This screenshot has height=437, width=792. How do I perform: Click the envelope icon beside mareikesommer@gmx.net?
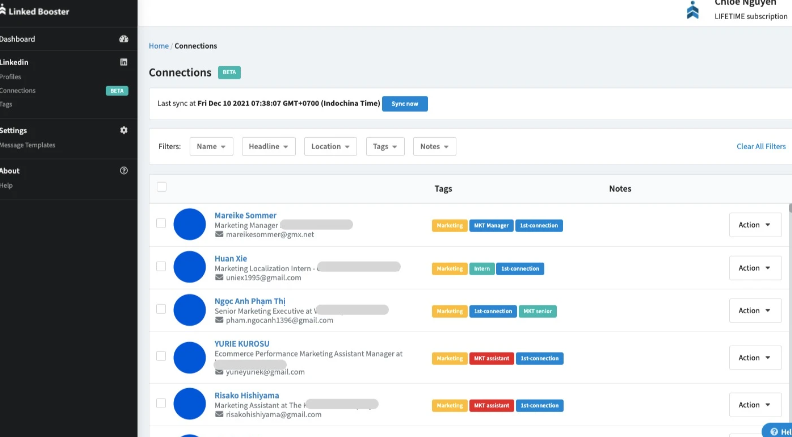(x=219, y=234)
